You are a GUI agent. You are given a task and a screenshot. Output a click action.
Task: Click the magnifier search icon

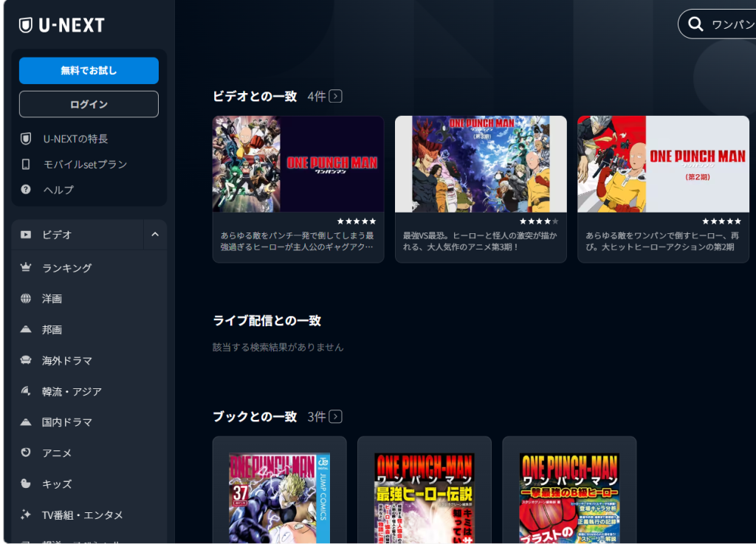(695, 24)
